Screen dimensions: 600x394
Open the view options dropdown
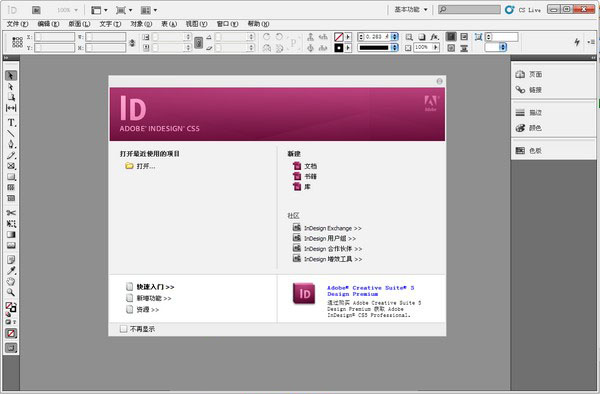click(99, 10)
